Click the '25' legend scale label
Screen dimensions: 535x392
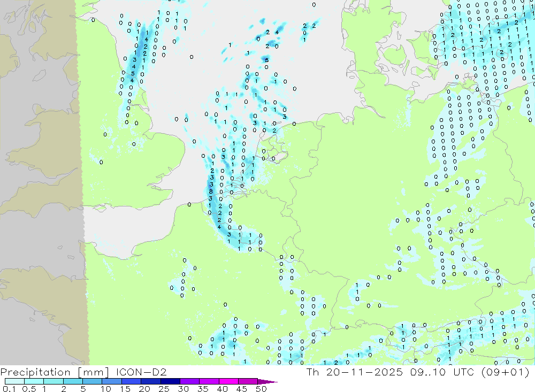pyautogui.click(x=164, y=389)
